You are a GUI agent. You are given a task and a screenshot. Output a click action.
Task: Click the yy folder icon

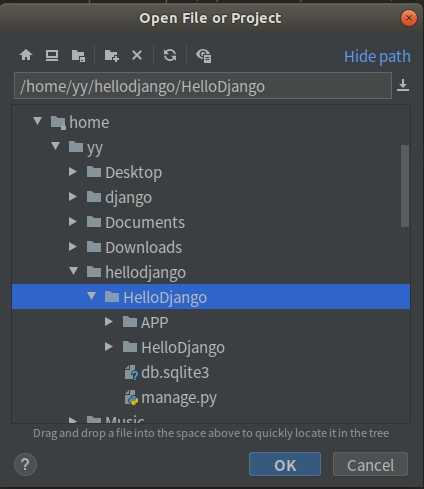(76, 147)
